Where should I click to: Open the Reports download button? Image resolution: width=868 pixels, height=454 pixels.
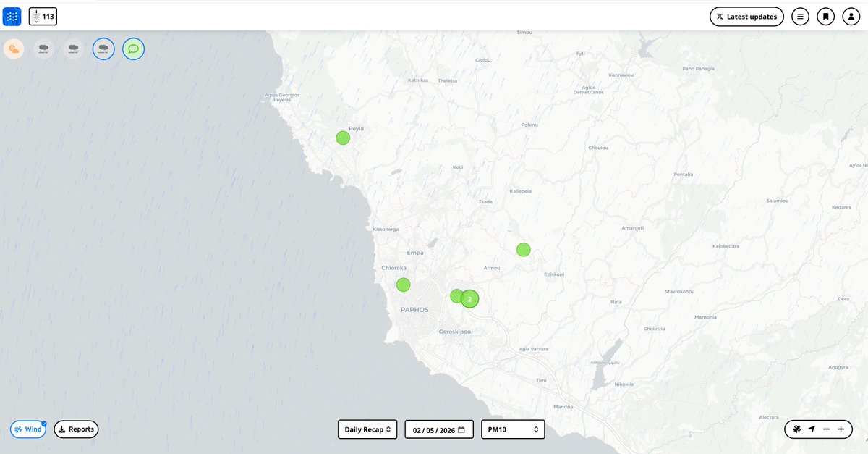tap(76, 429)
